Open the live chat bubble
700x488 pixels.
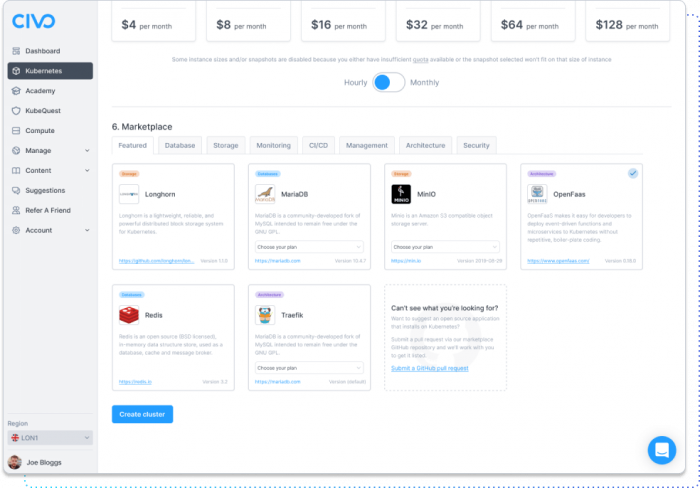[662, 450]
